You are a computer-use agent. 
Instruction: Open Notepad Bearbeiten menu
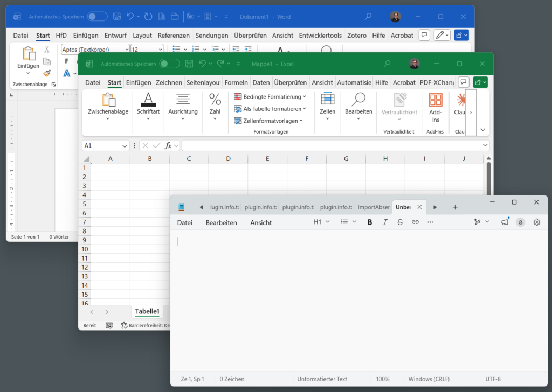[222, 222]
